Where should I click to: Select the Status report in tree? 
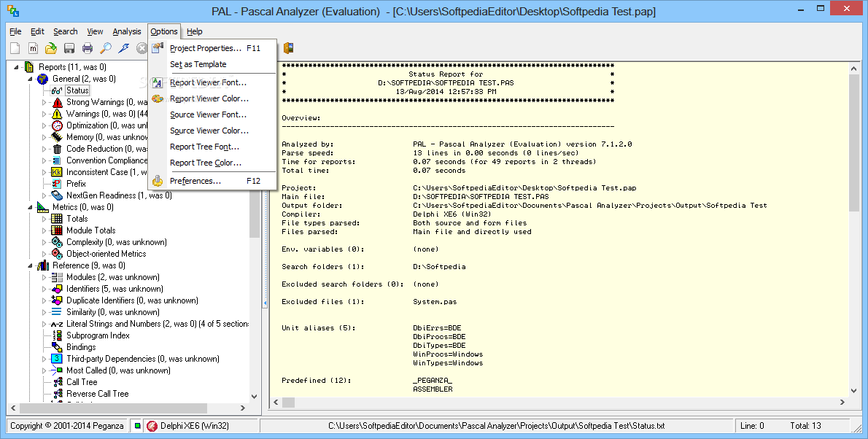click(x=77, y=90)
